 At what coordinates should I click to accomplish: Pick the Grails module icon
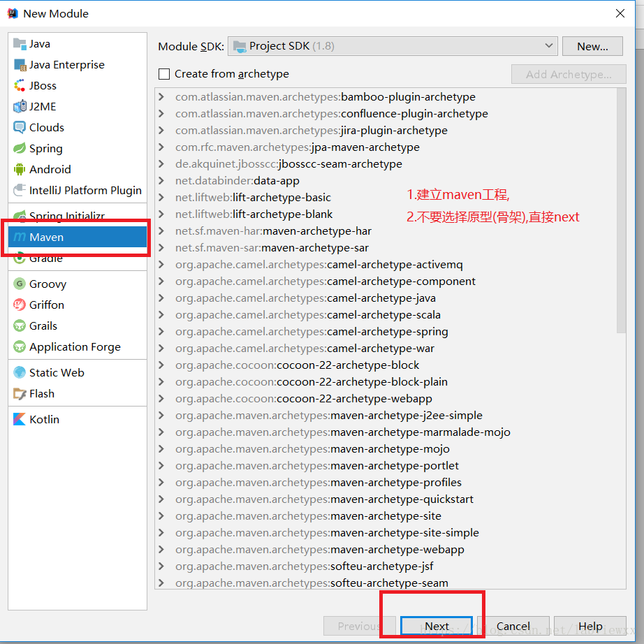(20, 325)
